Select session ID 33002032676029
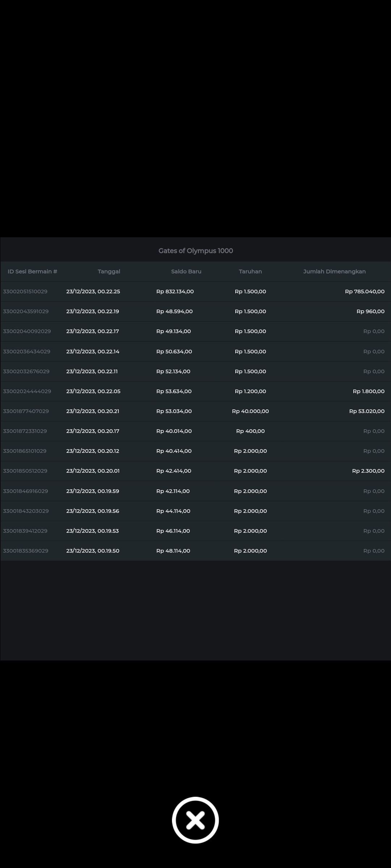The image size is (391, 868). click(x=26, y=371)
